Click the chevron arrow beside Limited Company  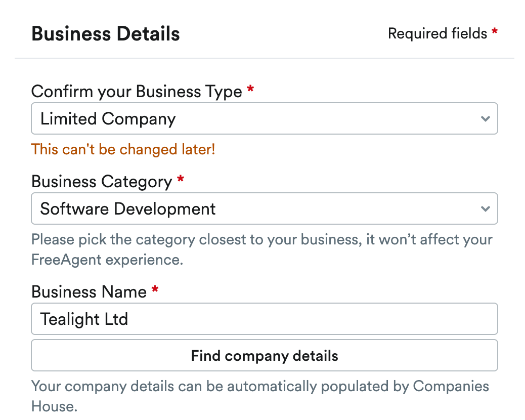(x=486, y=119)
